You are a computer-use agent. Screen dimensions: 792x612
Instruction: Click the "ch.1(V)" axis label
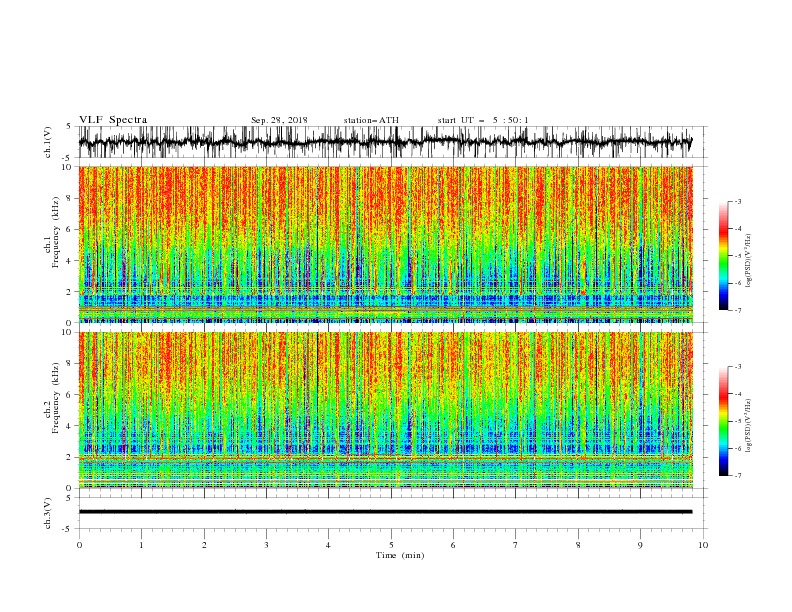coord(47,142)
